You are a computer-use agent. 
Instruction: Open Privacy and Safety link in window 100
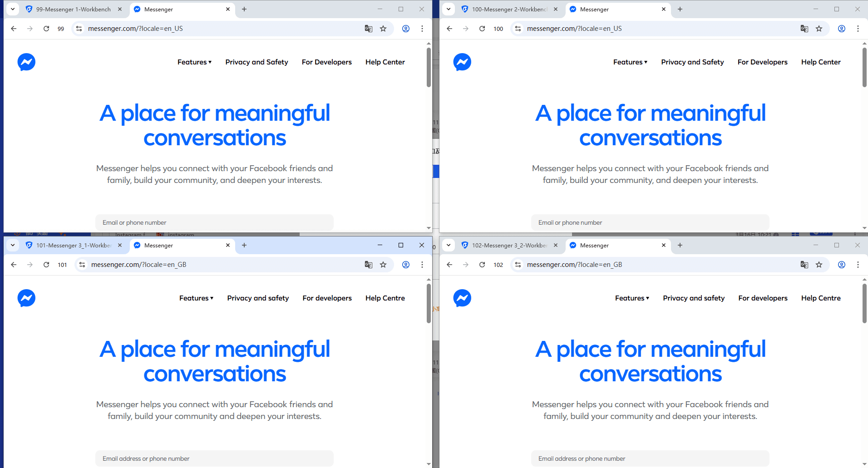pos(692,62)
